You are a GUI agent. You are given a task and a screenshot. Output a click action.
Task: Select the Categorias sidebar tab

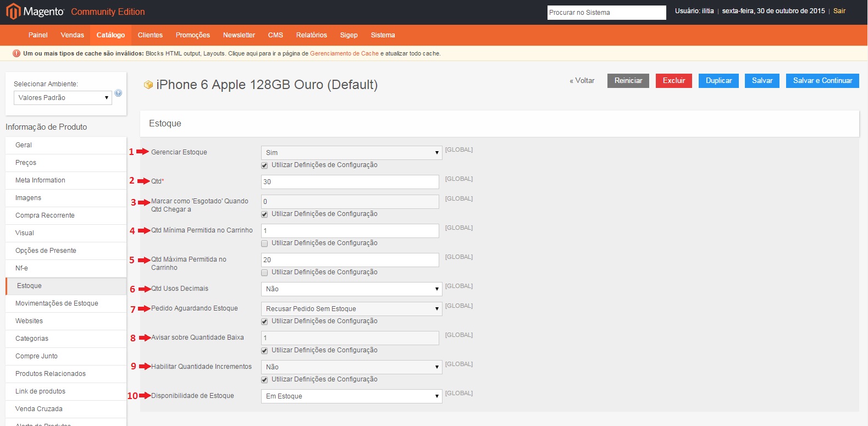(x=66, y=339)
